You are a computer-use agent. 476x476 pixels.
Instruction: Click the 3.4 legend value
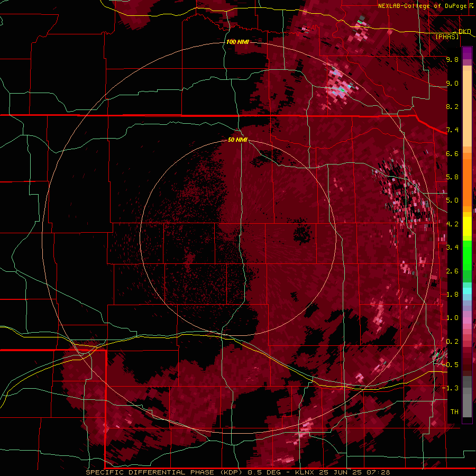tap(452, 248)
